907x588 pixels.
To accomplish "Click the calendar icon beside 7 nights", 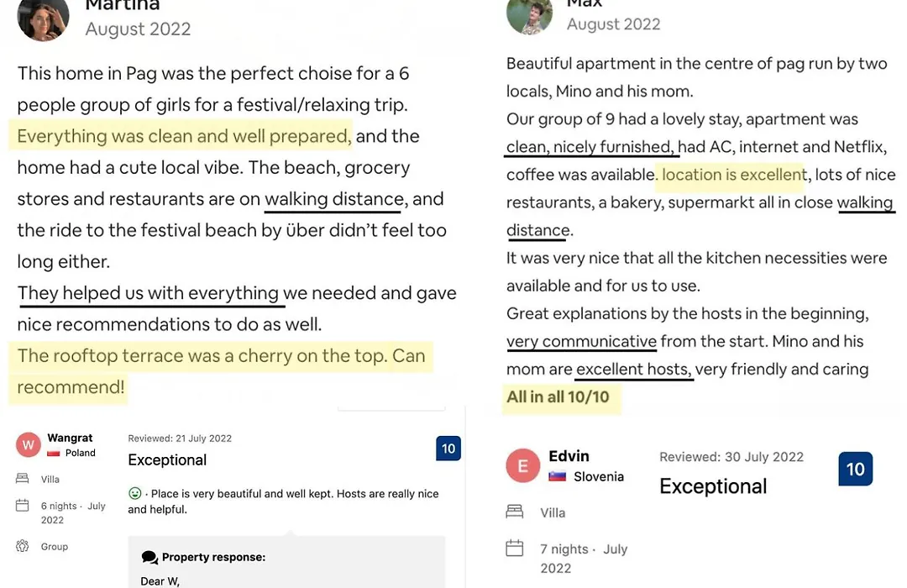I will [x=514, y=548].
